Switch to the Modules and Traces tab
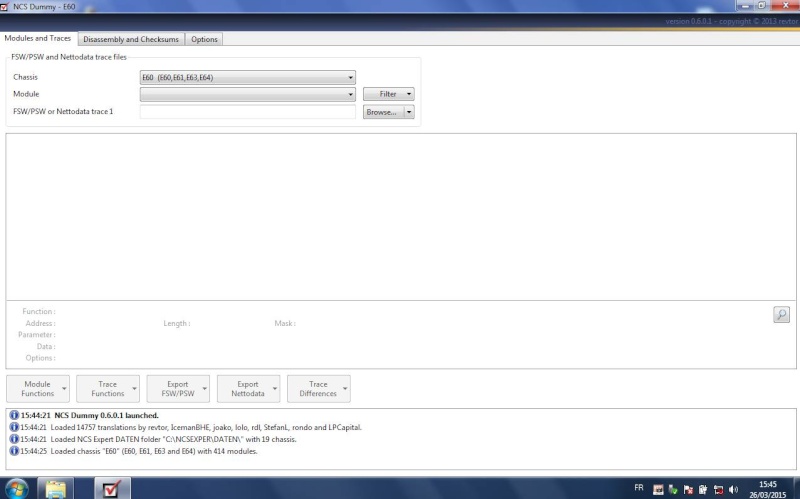The height and width of the screenshot is (499, 800). coord(38,38)
